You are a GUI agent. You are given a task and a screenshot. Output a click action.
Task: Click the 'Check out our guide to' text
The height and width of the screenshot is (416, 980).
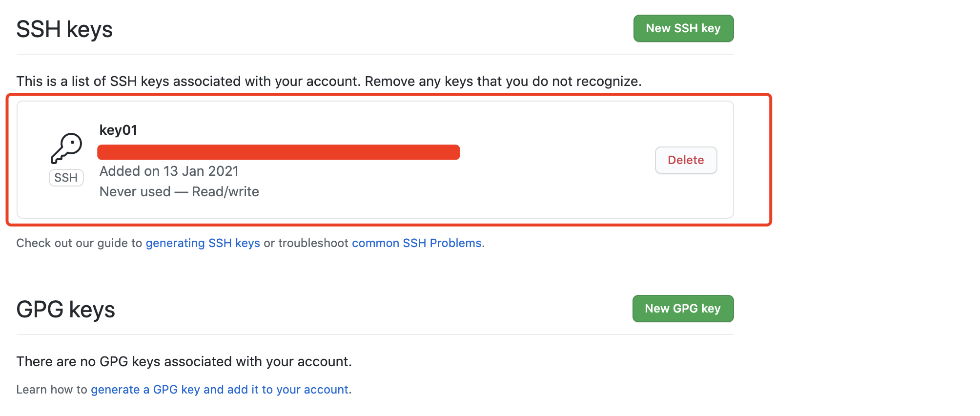click(79, 243)
